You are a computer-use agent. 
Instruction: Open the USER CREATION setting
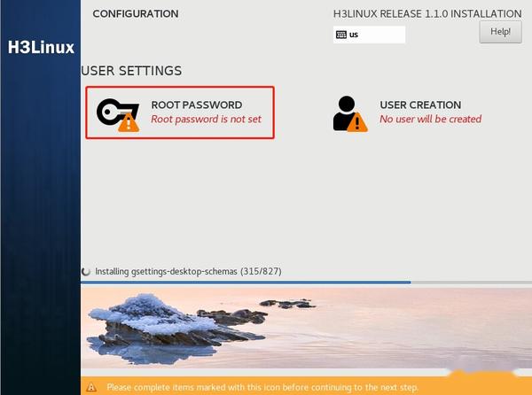(x=407, y=113)
